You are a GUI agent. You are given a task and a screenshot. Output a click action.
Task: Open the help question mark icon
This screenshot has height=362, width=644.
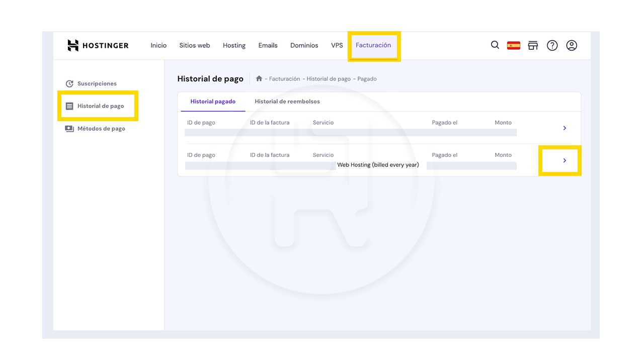552,45
